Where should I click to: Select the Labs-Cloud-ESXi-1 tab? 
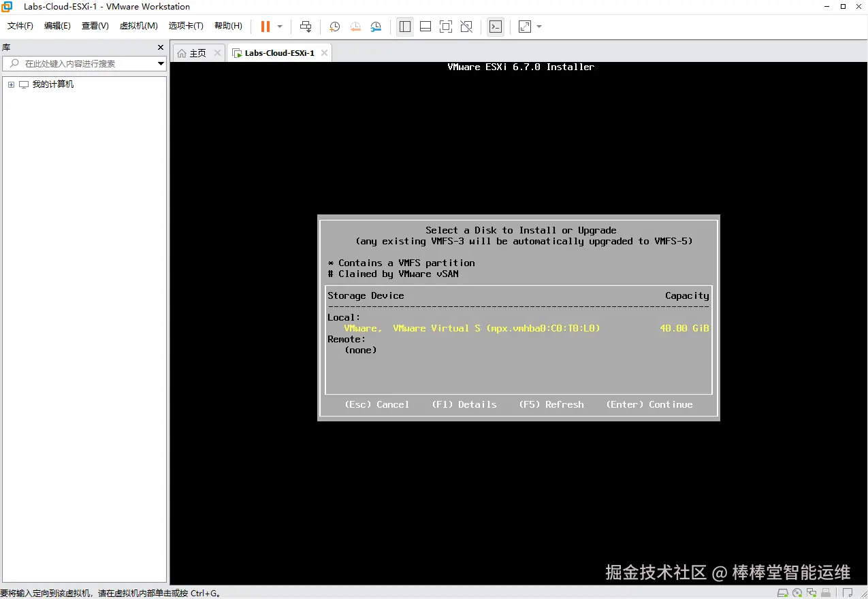(279, 53)
